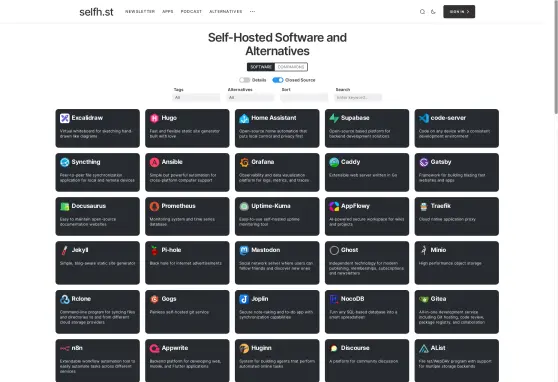Screen dimensions: 558x382
Task: Open the Discourse card
Action: tap(367, 361)
